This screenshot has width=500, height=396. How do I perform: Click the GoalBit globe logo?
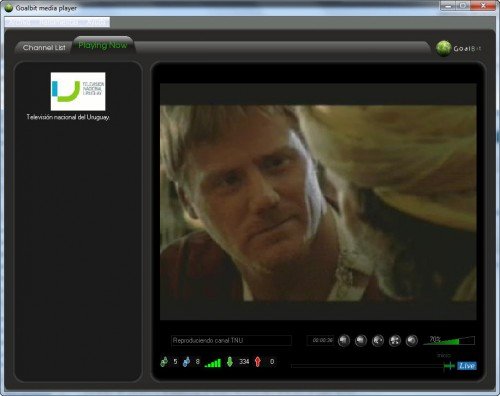tap(444, 48)
